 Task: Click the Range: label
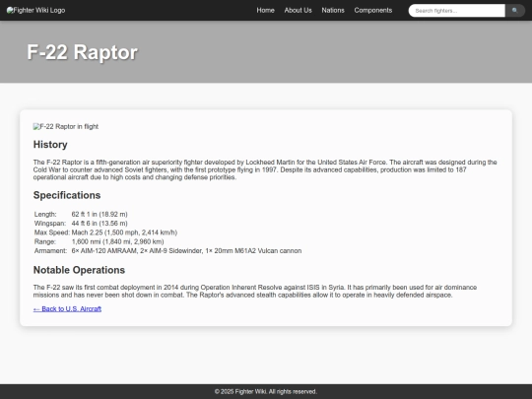[x=44, y=241]
